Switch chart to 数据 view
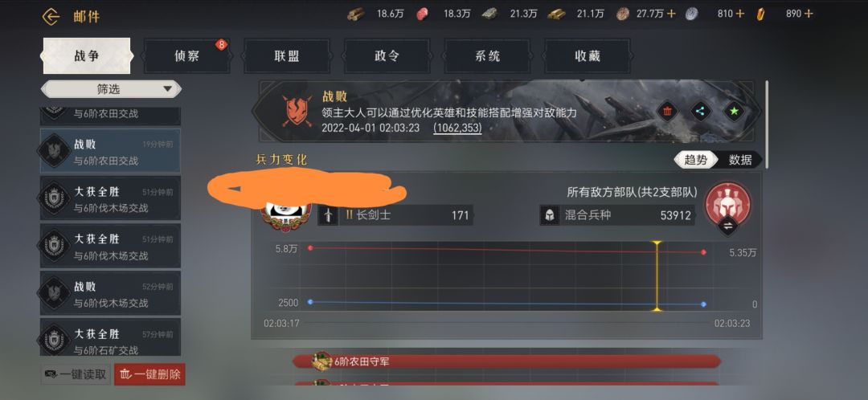The width and height of the screenshot is (868, 400). click(740, 160)
